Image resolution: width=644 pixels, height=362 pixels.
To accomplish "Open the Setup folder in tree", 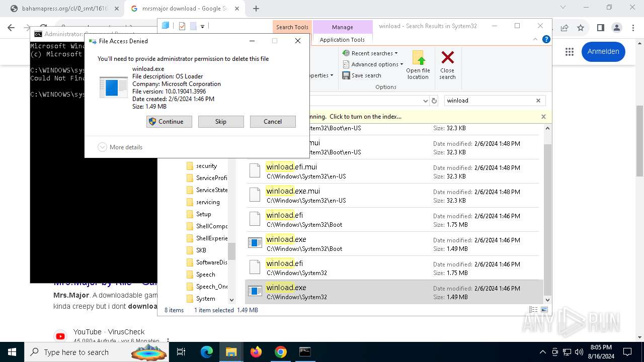I will click(x=203, y=214).
